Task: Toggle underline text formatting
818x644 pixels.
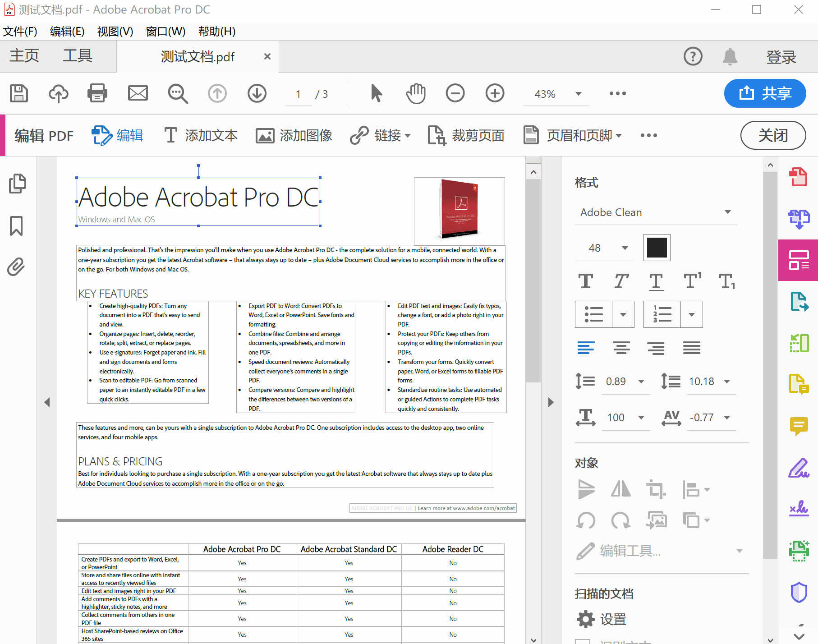Action: click(656, 281)
